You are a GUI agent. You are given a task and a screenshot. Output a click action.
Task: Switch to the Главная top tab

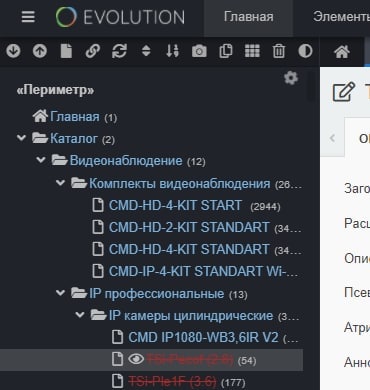coord(249,17)
